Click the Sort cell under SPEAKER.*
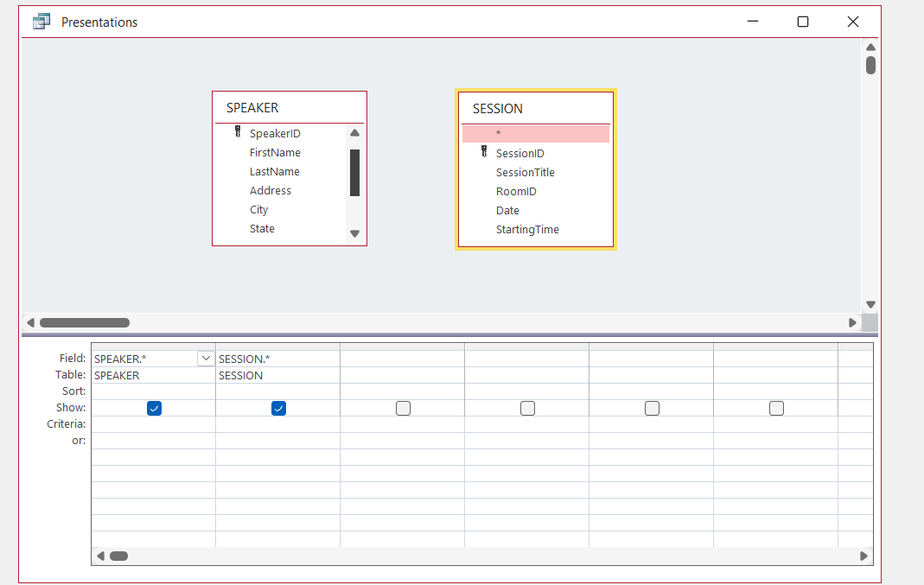Image resolution: width=924 pixels, height=585 pixels. [153, 391]
